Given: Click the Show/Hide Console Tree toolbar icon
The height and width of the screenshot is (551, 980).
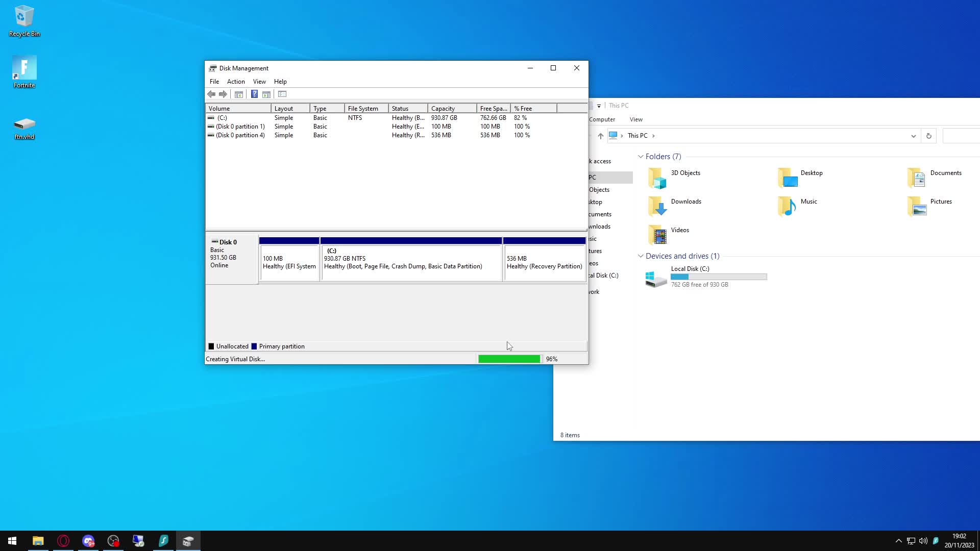Looking at the screenshot, I should tap(238, 94).
